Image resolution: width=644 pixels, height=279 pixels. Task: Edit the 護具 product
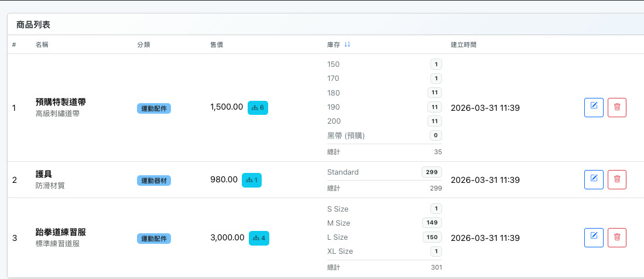tap(594, 179)
